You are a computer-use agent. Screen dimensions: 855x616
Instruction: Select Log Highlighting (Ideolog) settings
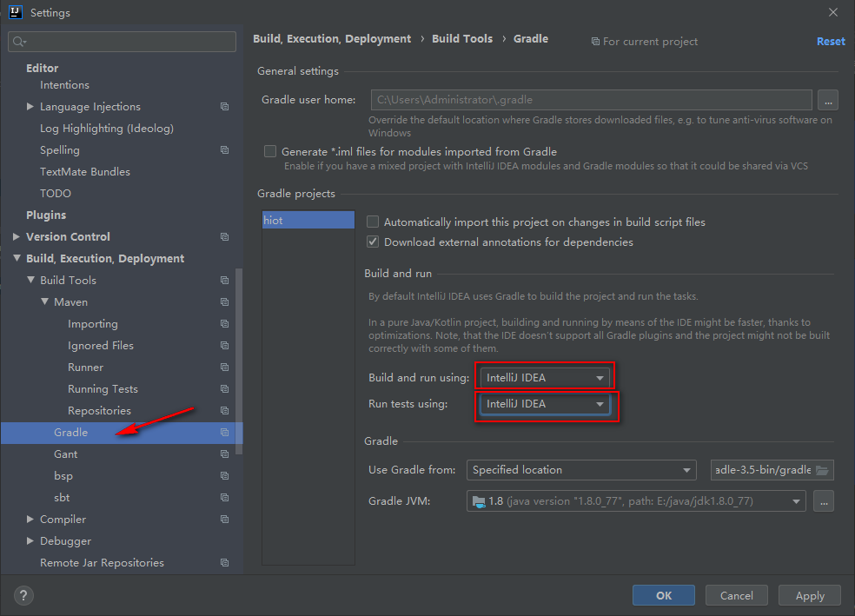107,128
